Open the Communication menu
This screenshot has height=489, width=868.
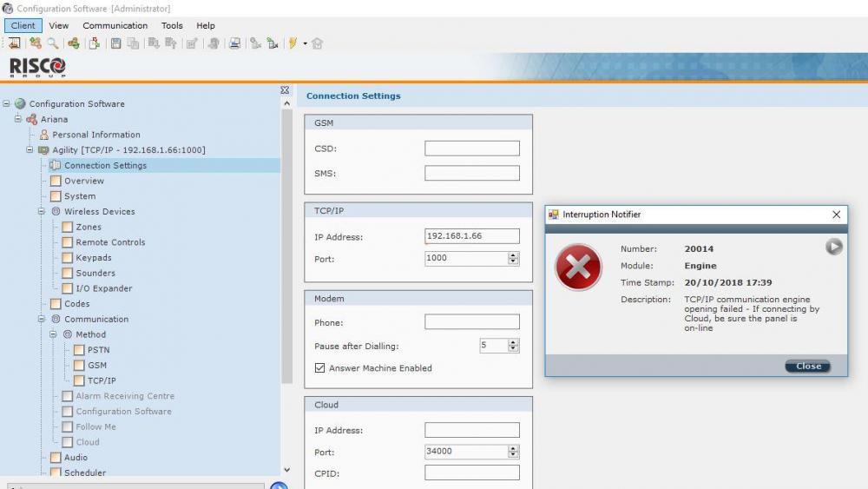click(115, 26)
